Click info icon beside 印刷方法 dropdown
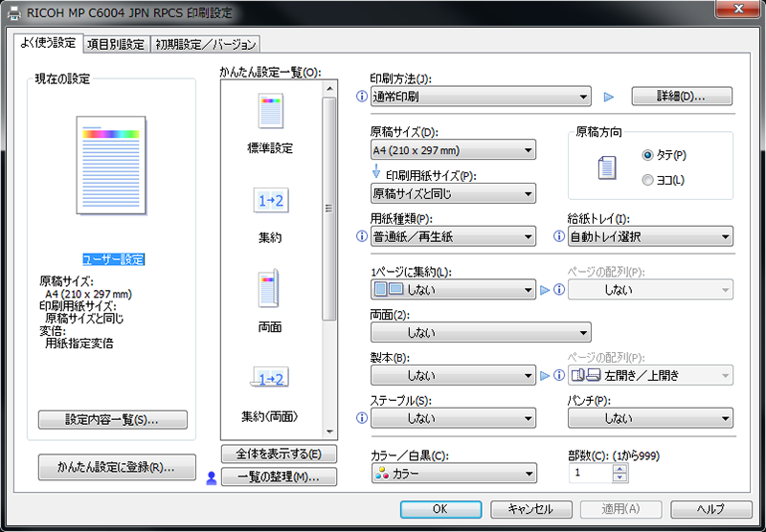The image size is (766, 532). click(x=361, y=97)
